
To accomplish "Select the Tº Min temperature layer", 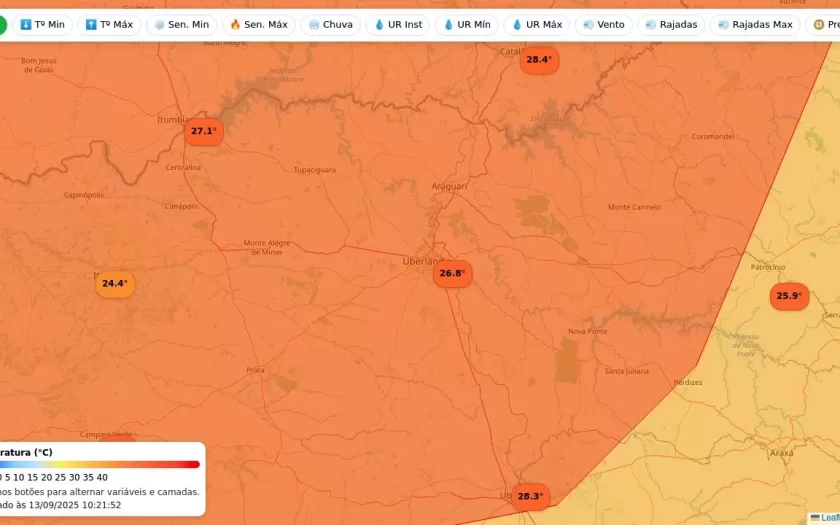I will [42, 24].
